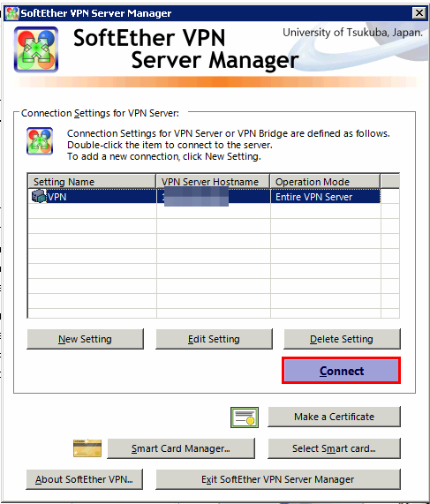Viewport: 430px width, 504px height.
Task: Open Smart Card Manager
Action: (x=181, y=448)
